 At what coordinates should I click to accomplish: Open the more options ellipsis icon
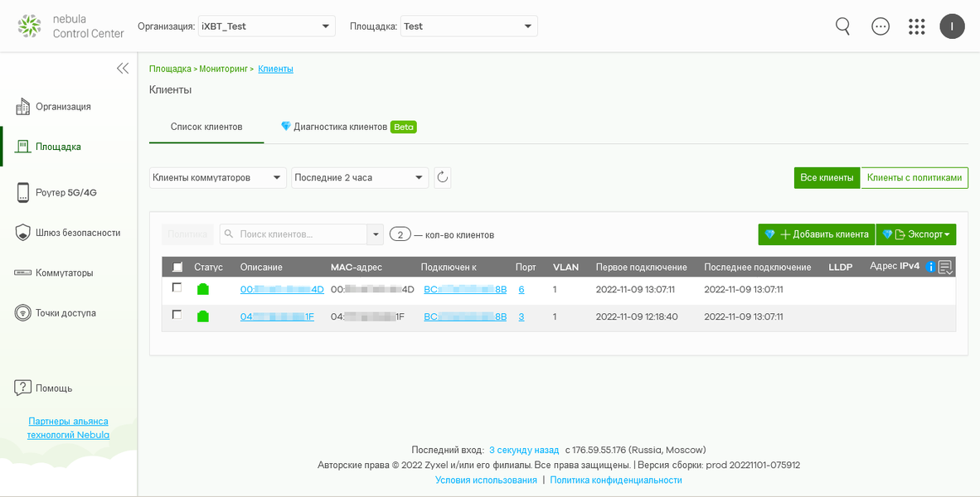[x=880, y=27]
